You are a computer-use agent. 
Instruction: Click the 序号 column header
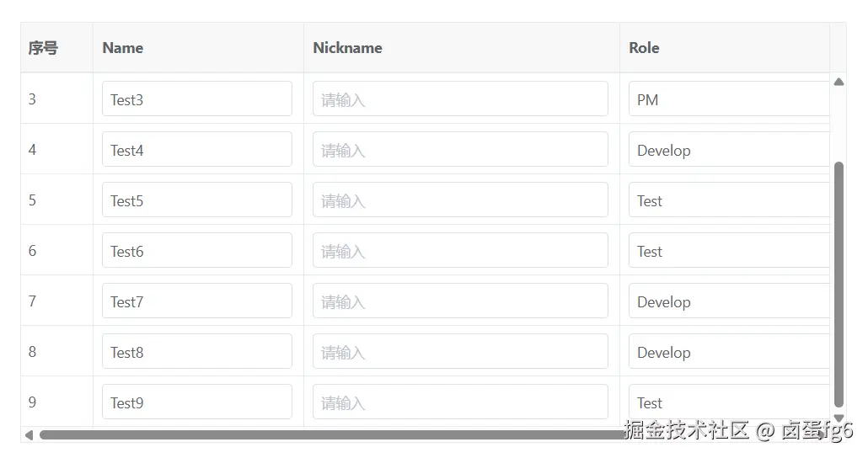pyautogui.click(x=43, y=48)
